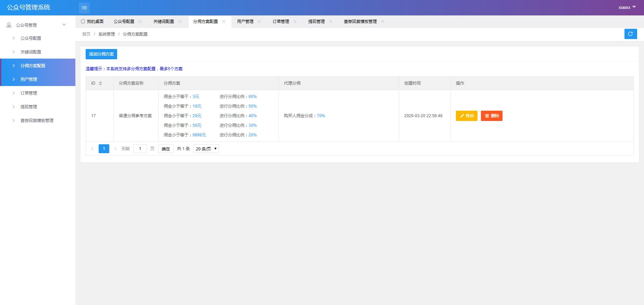Click the 系统管理 breadcrumb link

(x=107, y=34)
